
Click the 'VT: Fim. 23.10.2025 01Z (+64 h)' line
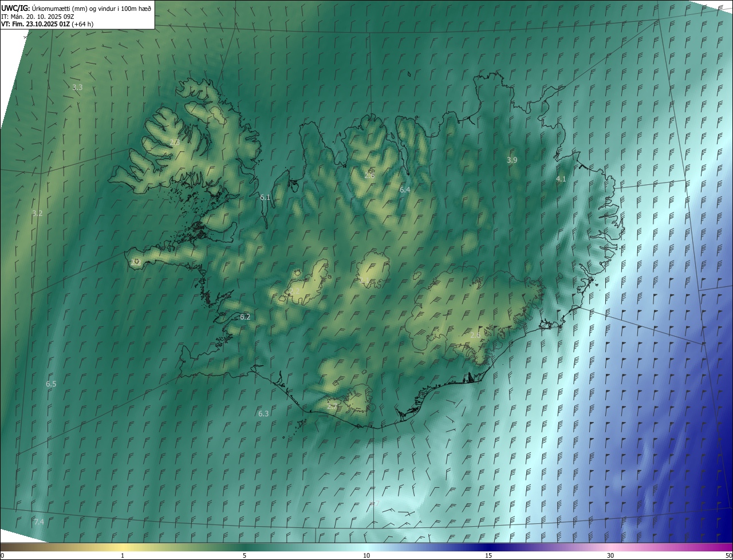tap(48, 24)
